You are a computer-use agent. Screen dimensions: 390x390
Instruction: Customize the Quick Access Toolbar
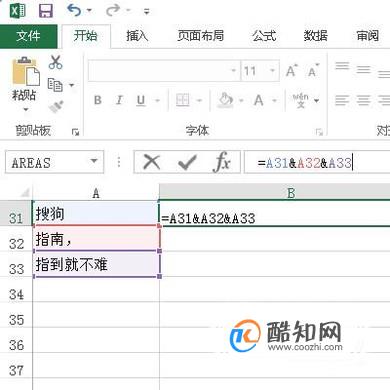pyautogui.click(x=146, y=11)
